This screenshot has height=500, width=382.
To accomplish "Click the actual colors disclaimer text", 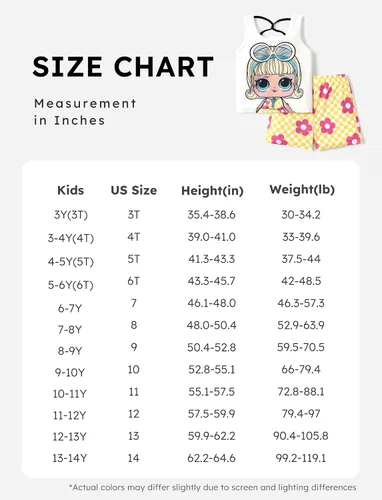I will pos(213,488).
